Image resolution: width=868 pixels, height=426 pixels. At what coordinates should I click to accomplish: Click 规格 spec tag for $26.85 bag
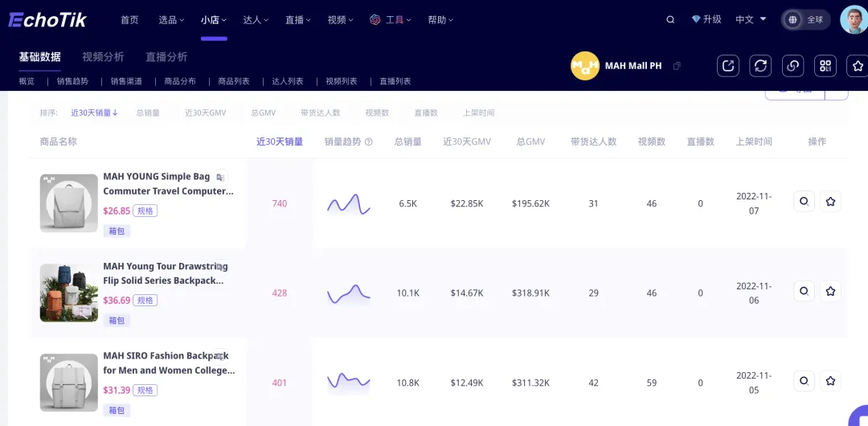coord(145,211)
